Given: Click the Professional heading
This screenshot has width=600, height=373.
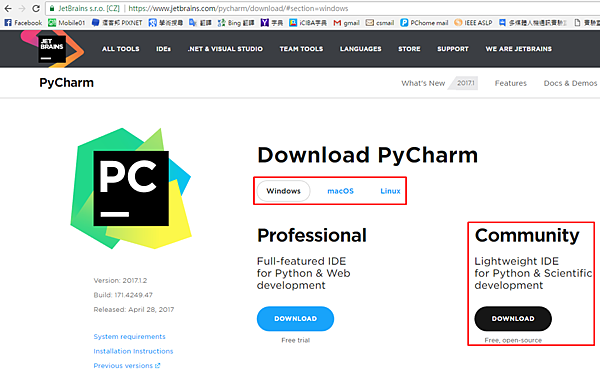Looking at the screenshot, I should pos(312,235).
